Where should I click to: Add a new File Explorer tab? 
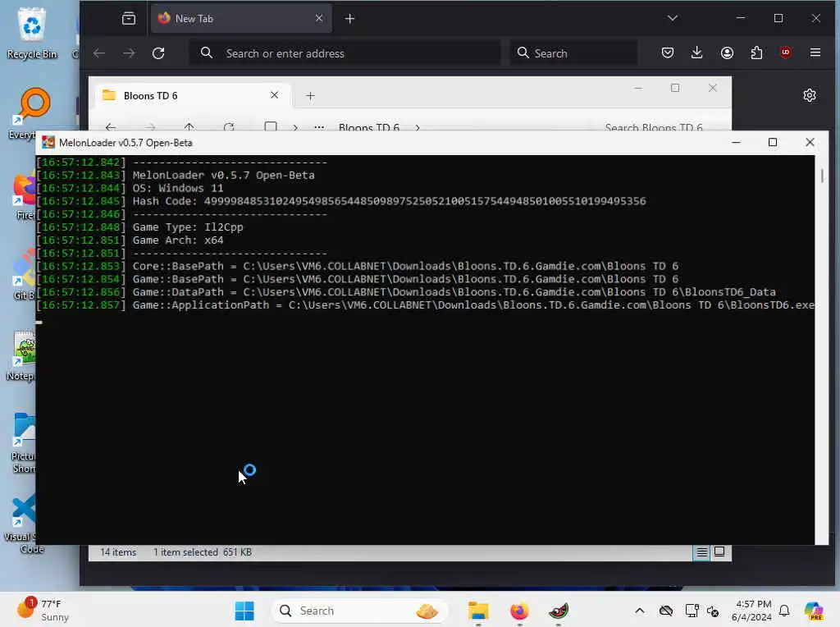click(x=310, y=96)
